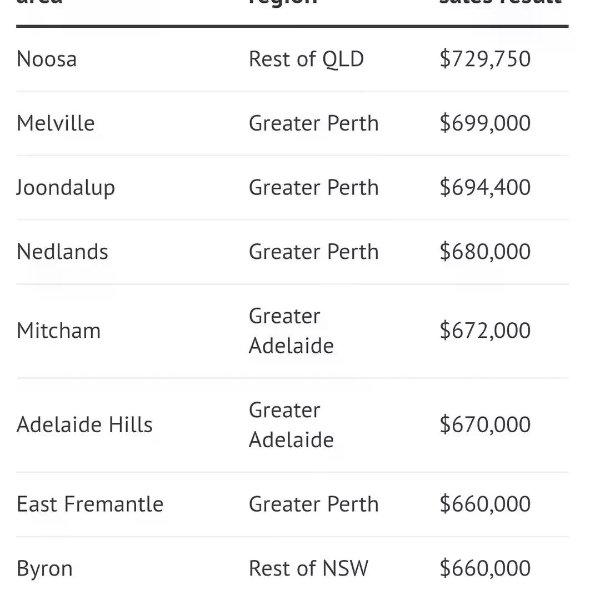Click the Byron area name
The width and height of the screenshot is (600, 600).
point(44,569)
